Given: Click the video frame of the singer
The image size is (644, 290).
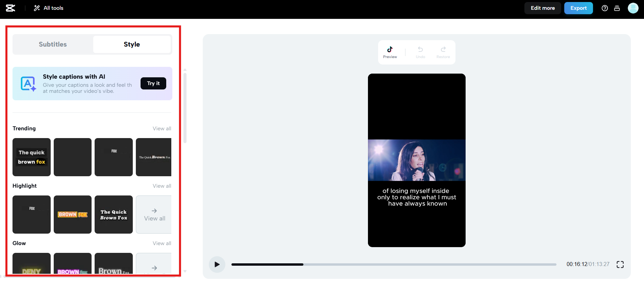Looking at the screenshot, I should click(417, 160).
